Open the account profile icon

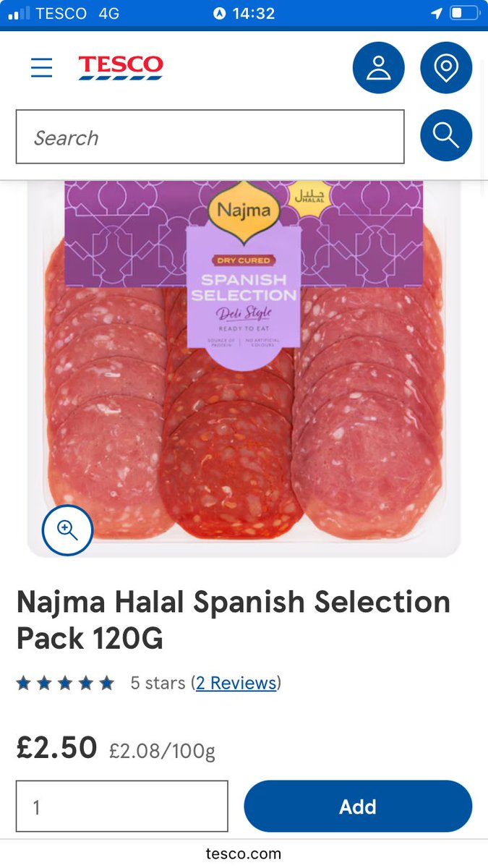378,68
